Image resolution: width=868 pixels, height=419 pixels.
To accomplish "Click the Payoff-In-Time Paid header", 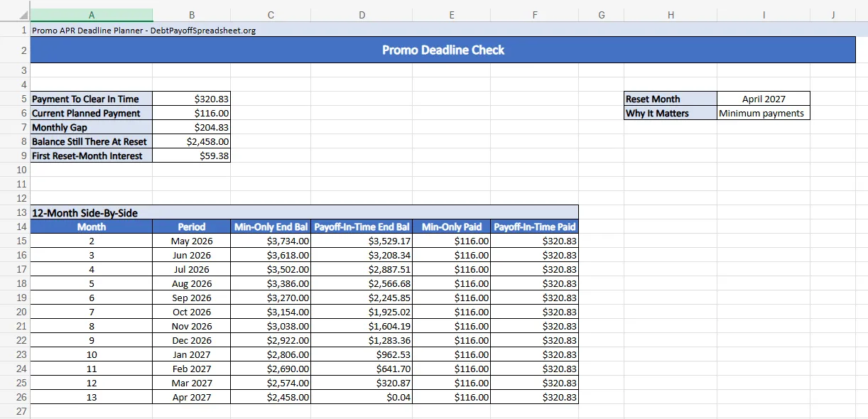I will [x=535, y=227].
